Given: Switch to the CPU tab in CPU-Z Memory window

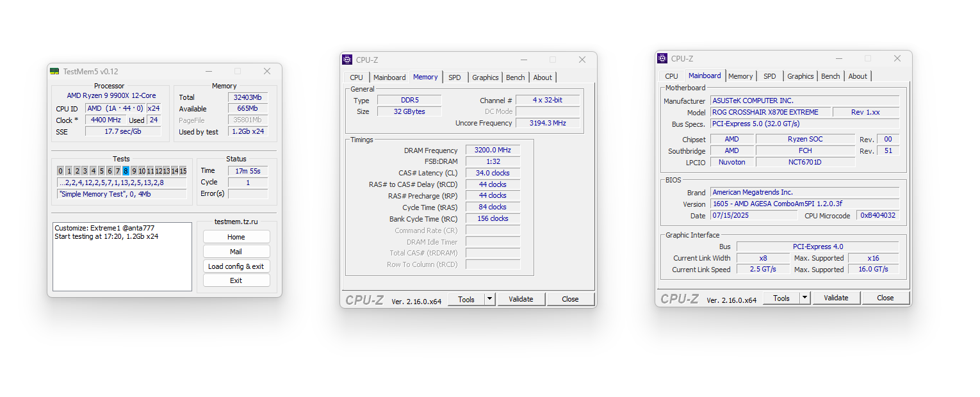Looking at the screenshot, I should click(357, 77).
